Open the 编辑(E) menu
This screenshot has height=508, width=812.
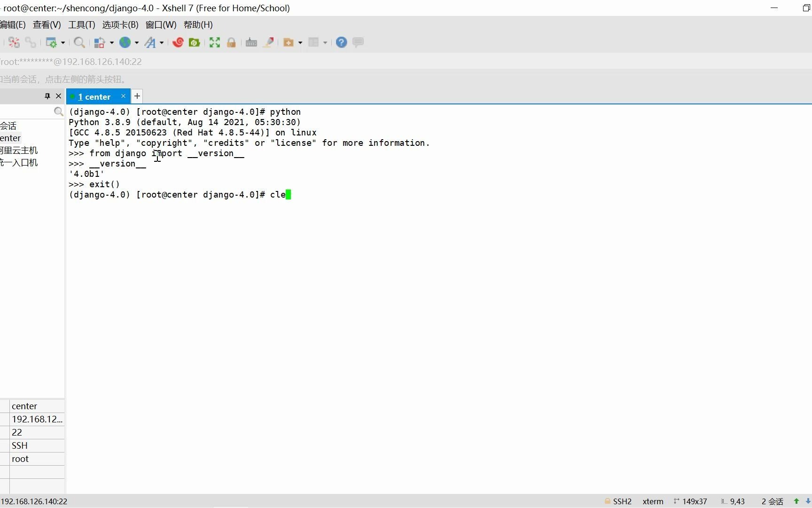[13, 24]
